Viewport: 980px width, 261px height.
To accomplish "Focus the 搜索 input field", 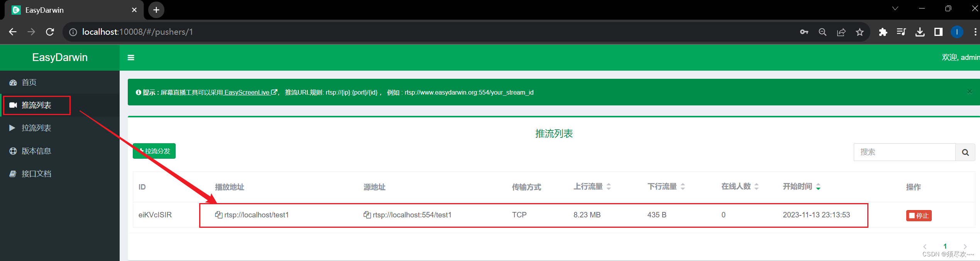I will 904,152.
